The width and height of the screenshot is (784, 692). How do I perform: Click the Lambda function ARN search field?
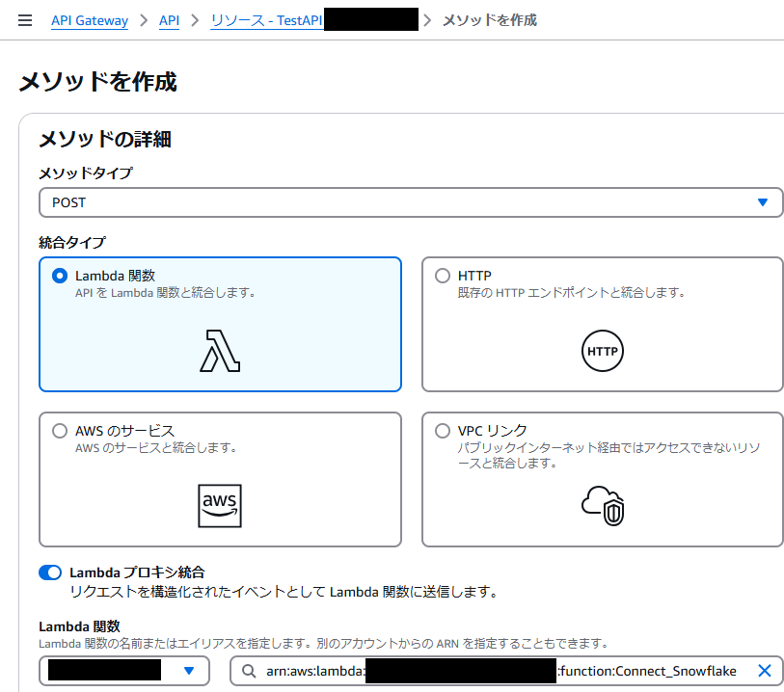(x=506, y=671)
